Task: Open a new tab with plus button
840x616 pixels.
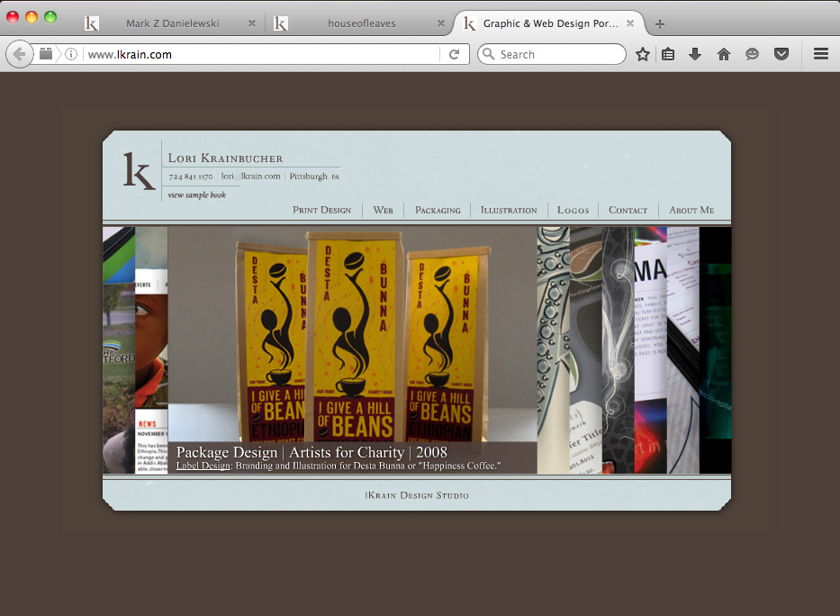Action: click(x=660, y=23)
